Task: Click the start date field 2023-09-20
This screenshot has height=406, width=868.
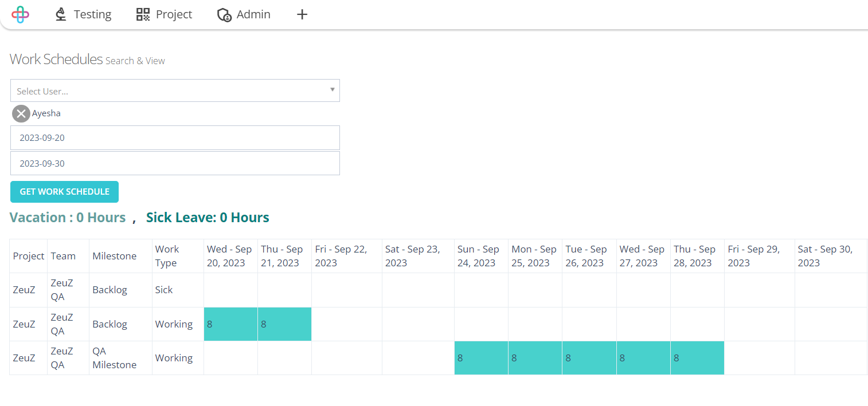Action: coord(175,137)
